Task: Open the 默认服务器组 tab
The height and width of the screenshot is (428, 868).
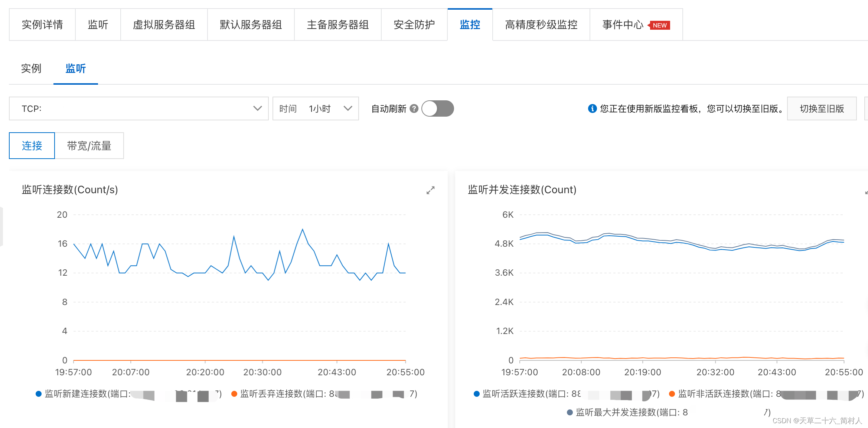Action: click(251, 25)
